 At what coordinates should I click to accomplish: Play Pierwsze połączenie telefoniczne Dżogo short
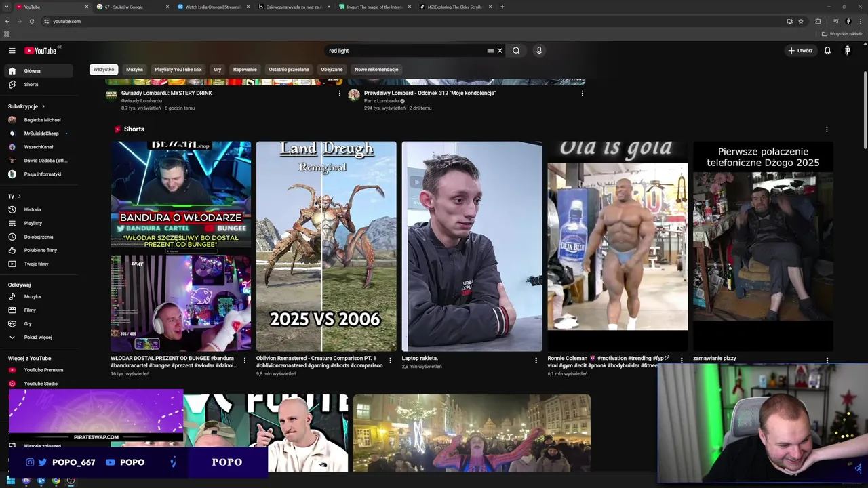pos(763,246)
